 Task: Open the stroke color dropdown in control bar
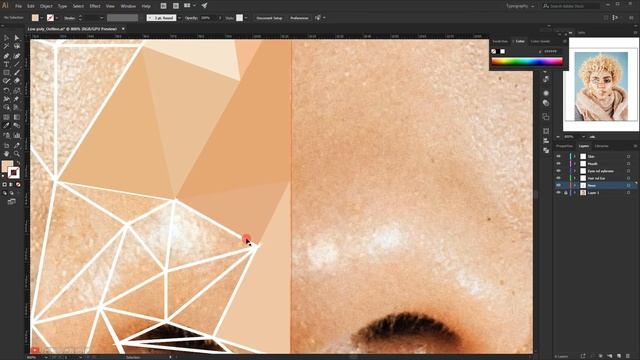[x=57, y=18]
